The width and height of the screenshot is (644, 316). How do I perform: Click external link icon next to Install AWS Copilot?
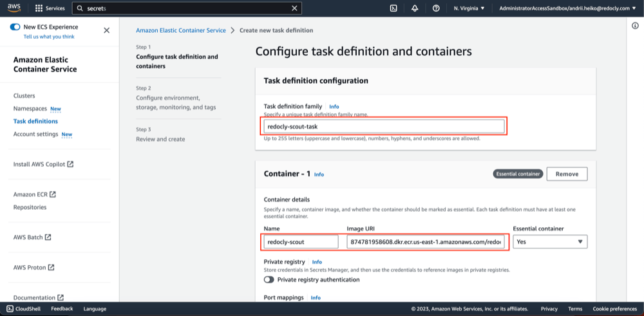coord(70,163)
